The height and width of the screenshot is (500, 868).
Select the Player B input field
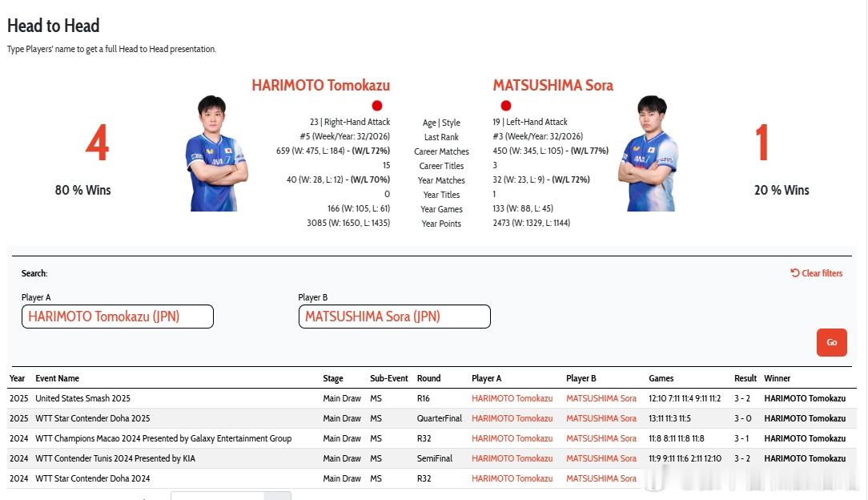394,317
